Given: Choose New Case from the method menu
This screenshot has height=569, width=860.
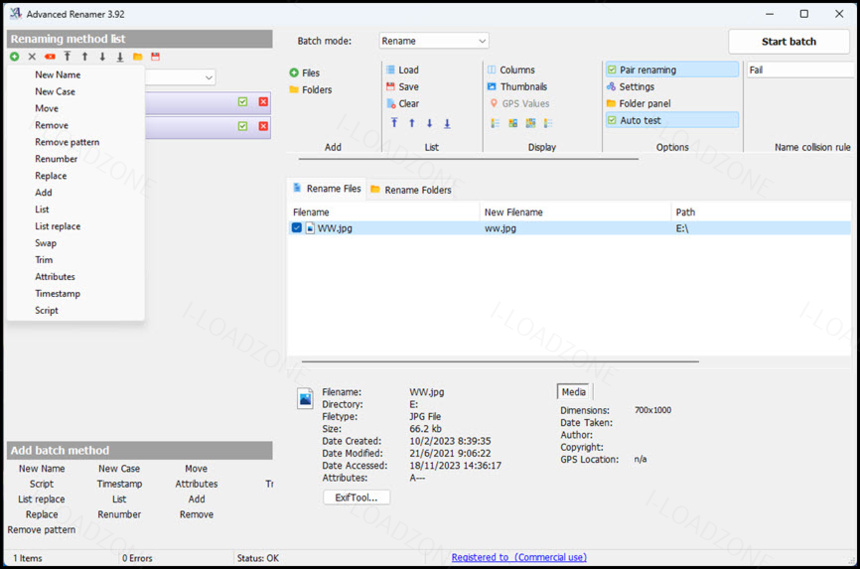Looking at the screenshot, I should [x=55, y=92].
